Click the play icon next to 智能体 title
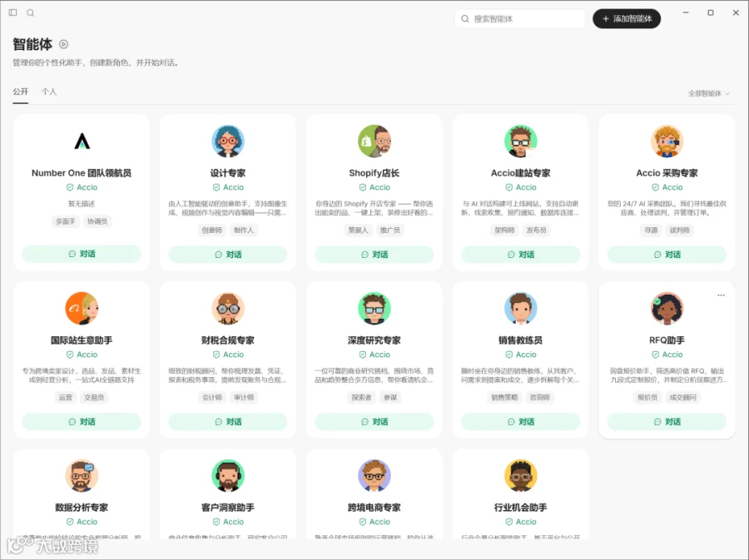749x560 pixels. [63, 44]
